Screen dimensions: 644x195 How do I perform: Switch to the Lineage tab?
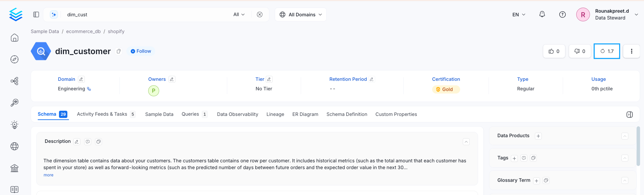tap(275, 114)
